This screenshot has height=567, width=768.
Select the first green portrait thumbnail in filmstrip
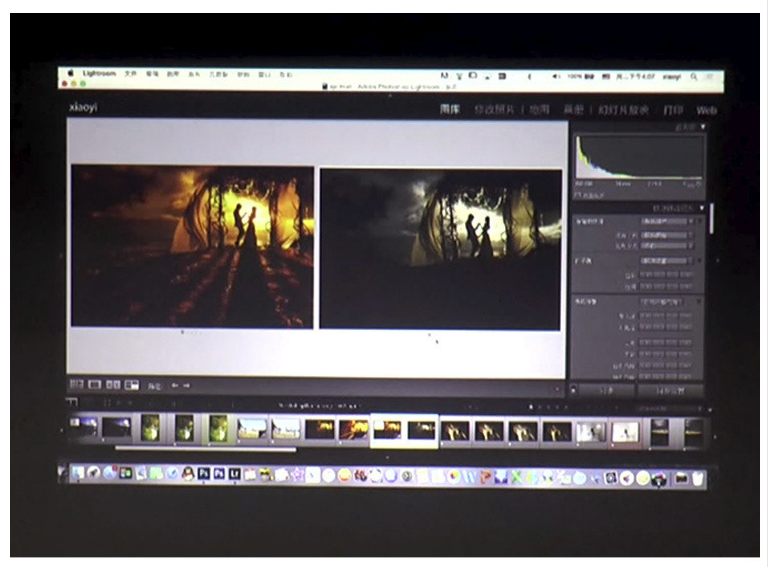[150, 427]
